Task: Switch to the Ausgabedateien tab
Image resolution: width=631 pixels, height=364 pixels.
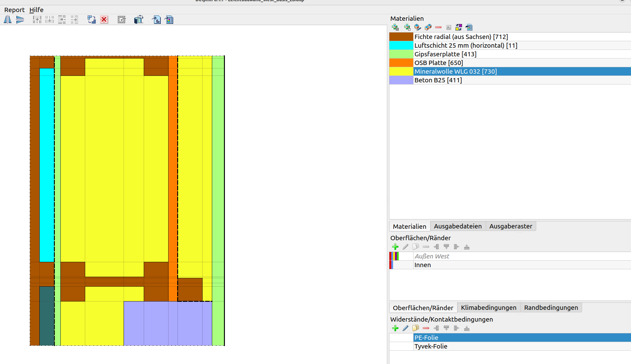Action: (x=458, y=226)
